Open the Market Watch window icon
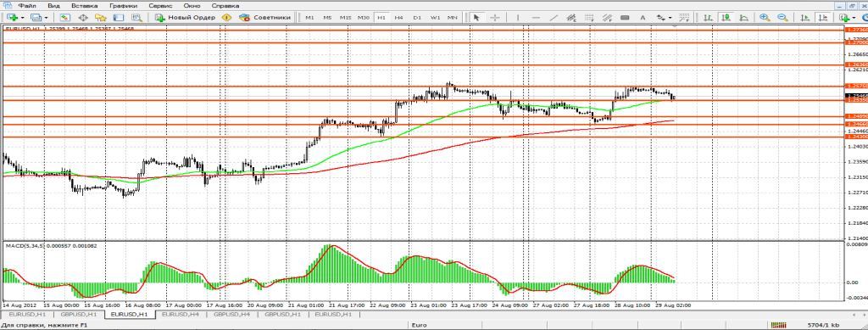 (65, 18)
